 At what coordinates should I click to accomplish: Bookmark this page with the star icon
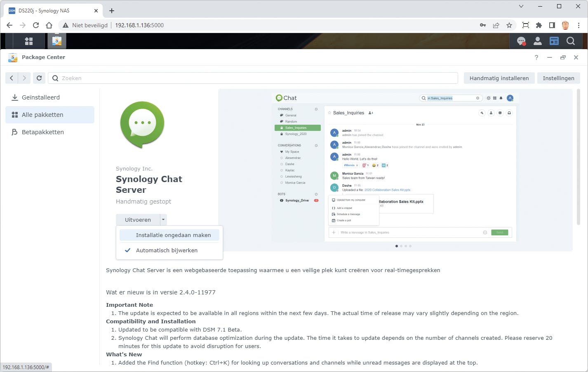pos(509,25)
